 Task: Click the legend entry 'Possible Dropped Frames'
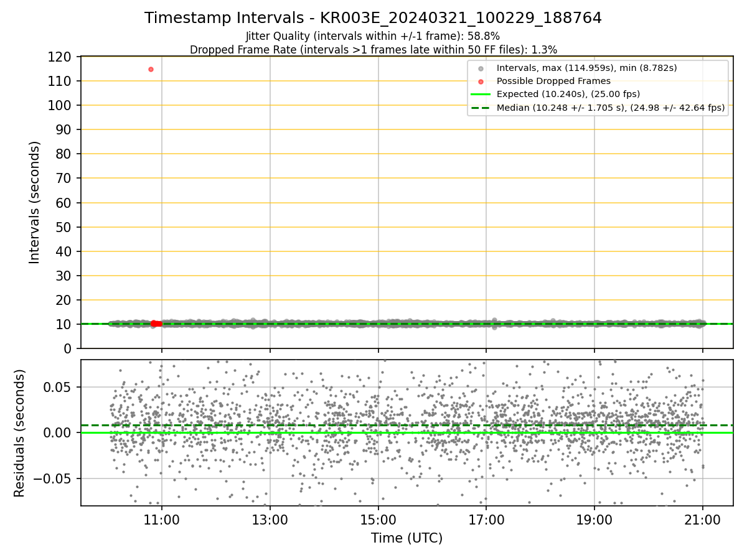(x=553, y=81)
